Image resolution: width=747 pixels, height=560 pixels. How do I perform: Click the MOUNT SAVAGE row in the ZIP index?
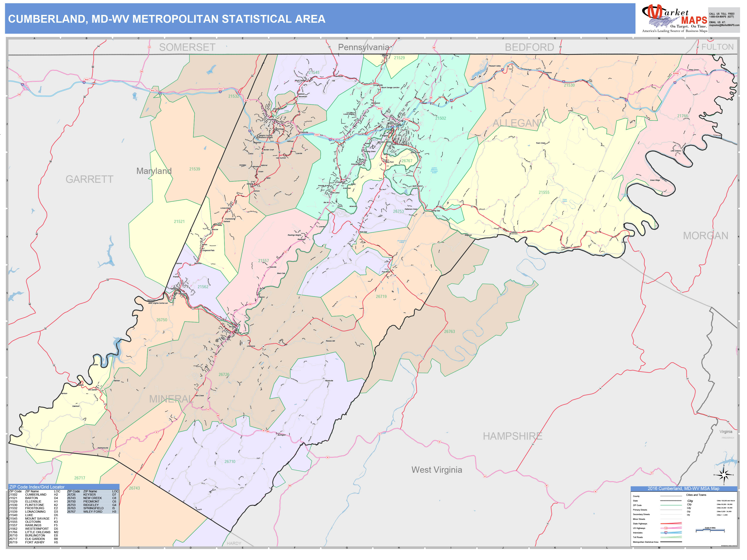(x=34, y=519)
